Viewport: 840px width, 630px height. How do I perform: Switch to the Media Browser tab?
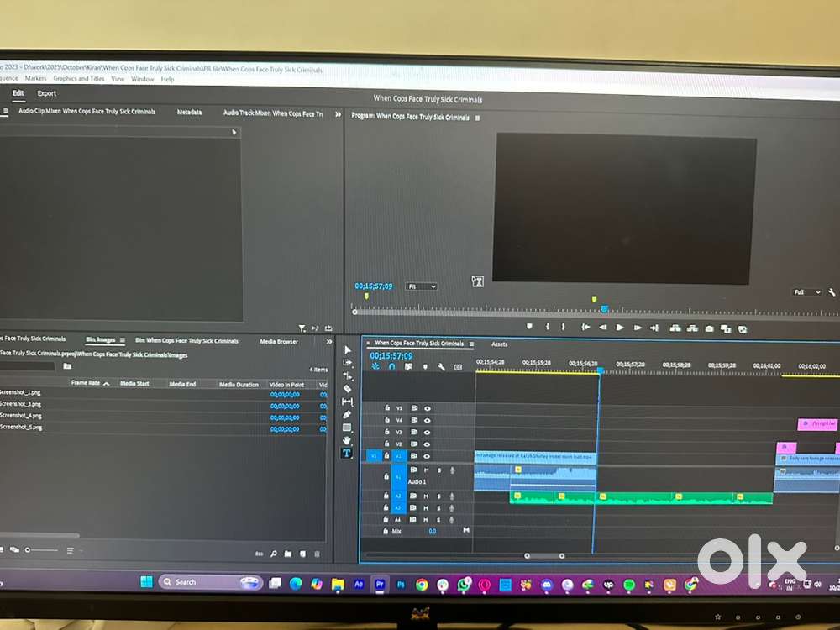279,341
